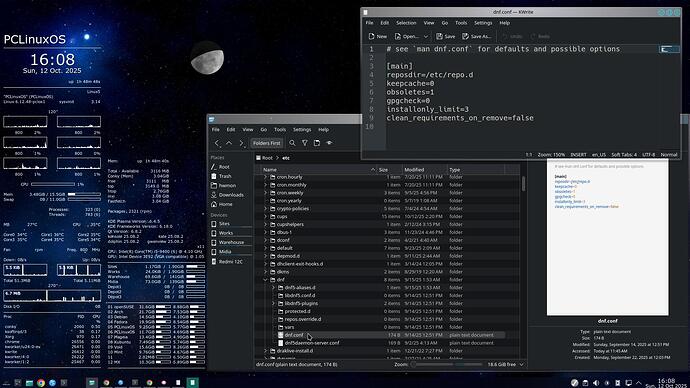This screenshot has width=690, height=388.
Task: Click Soft Tabs: 4 in KWrite status bar
Action: tap(624, 155)
